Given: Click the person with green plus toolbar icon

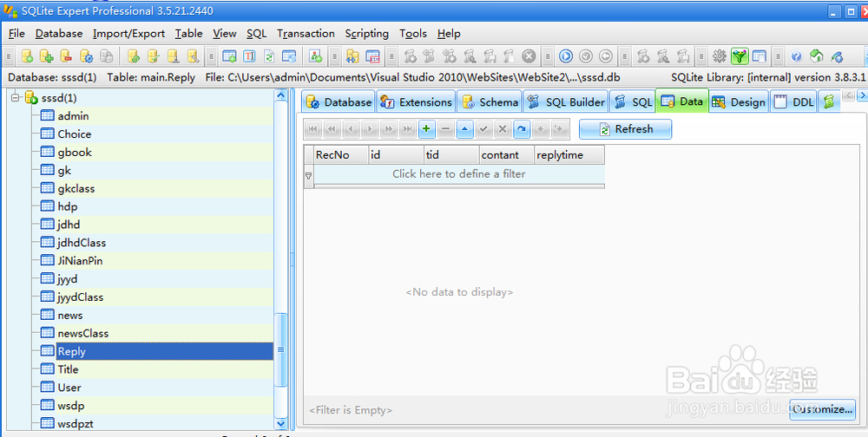Looking at the screenshot, I should [x=316, y=55].
